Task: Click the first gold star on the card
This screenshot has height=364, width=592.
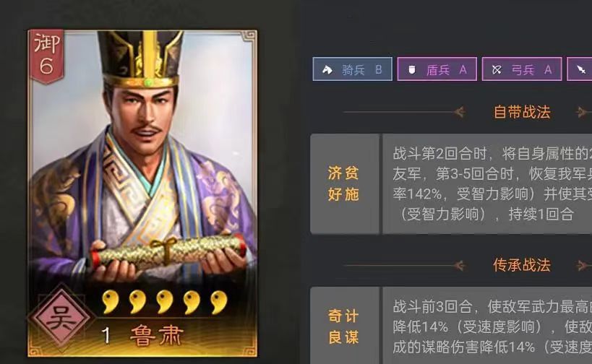Action: click(x=111, y=302)
